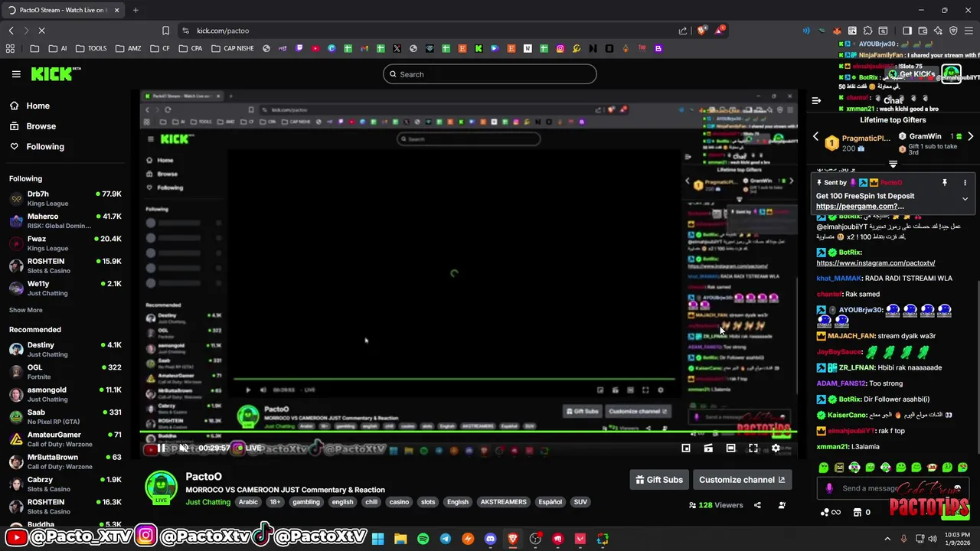Click the Customize channel button
The image size is (980, 551).
742,480
